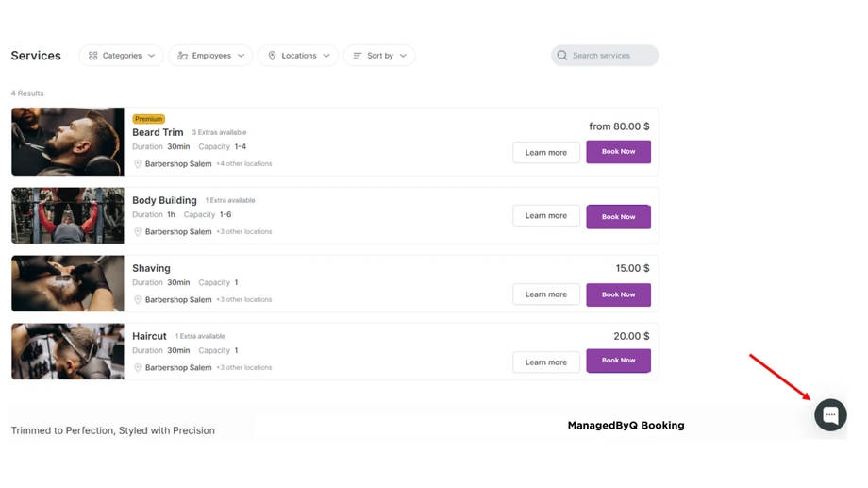The width and height of the screenshot is (868, 488).
Task: Click the search magnifier icon
Action: coord(562,56)
